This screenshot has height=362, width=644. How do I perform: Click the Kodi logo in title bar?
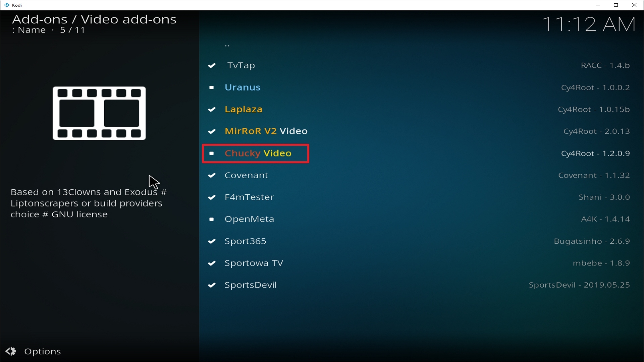tap(7, 5)
